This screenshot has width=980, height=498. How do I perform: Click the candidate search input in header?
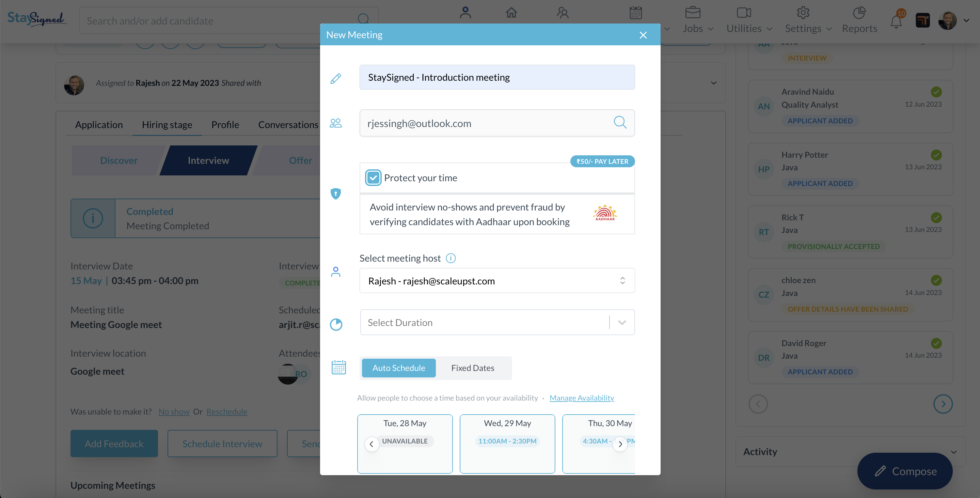pos(228,20)
